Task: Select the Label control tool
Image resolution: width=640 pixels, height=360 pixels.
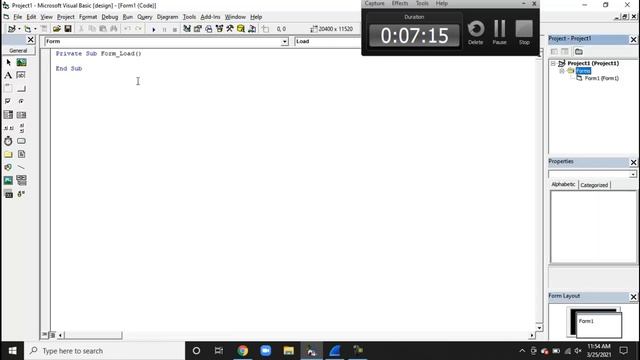Action: click(8, 76)
